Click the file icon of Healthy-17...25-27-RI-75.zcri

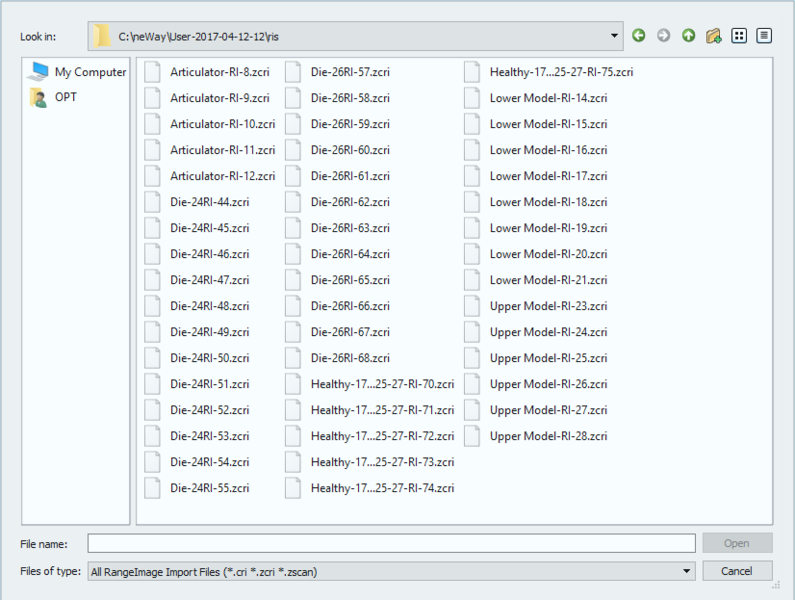pyautogui.click(x=472, y=72)
